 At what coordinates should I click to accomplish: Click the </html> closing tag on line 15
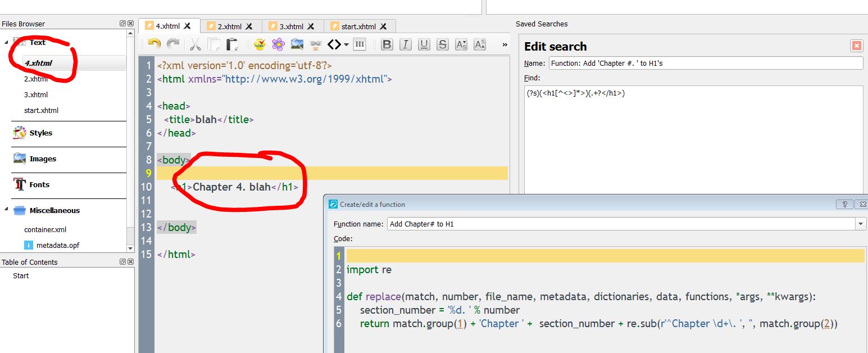click(x=176, y=254)
